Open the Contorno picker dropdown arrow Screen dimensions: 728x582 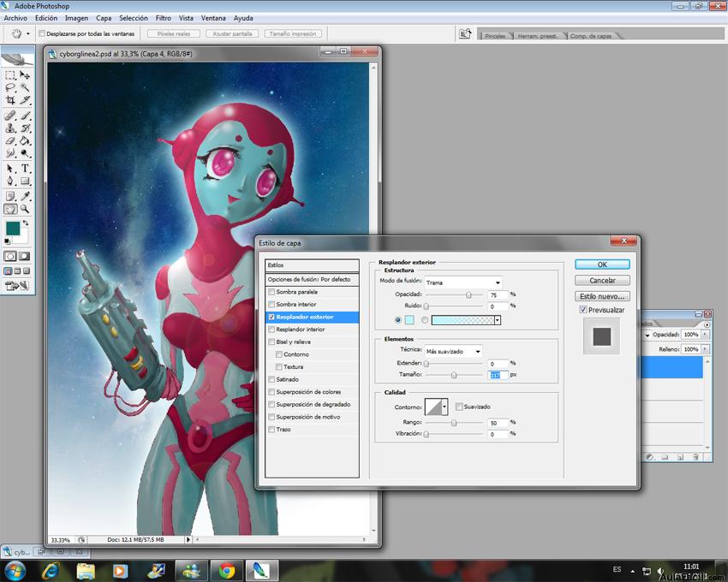click(445, 407)
